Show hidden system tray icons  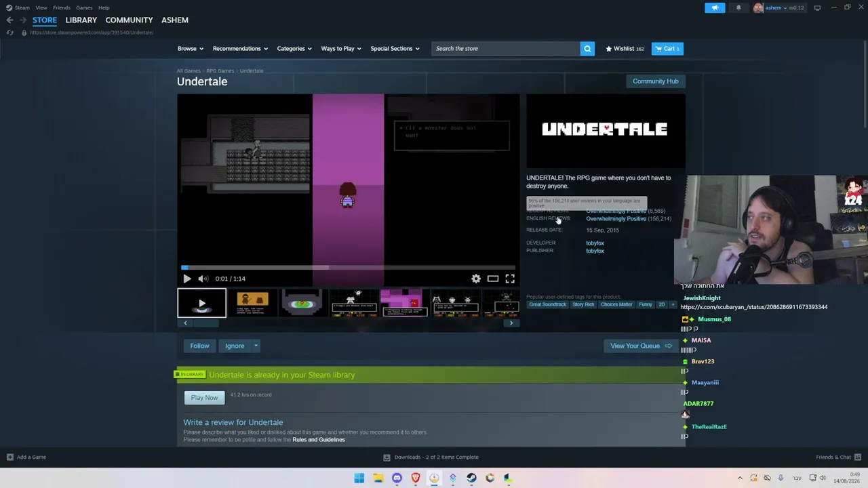click(740, 478)
